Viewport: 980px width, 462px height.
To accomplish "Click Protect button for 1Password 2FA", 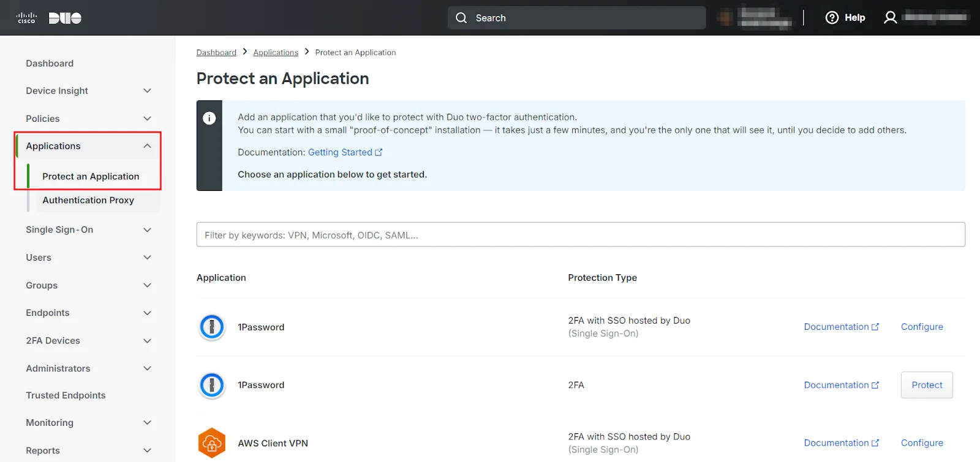I will [927, 385].
